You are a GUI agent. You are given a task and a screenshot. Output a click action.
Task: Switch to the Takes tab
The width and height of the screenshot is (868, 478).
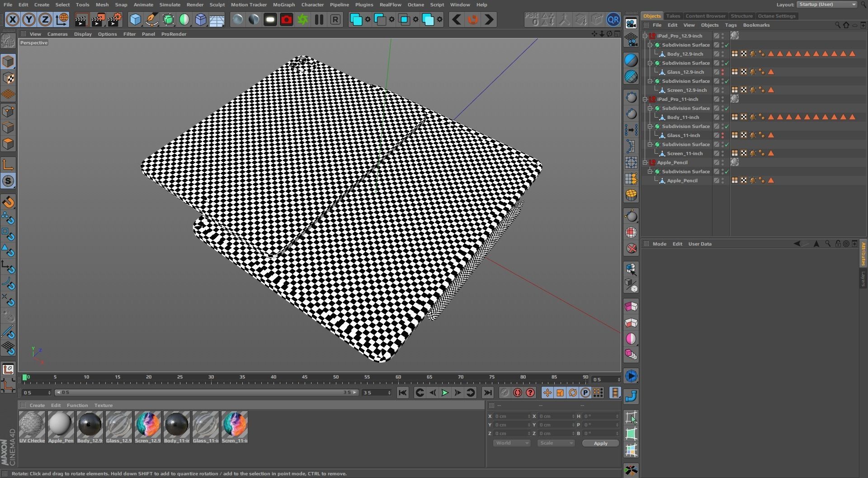point(673,16)
